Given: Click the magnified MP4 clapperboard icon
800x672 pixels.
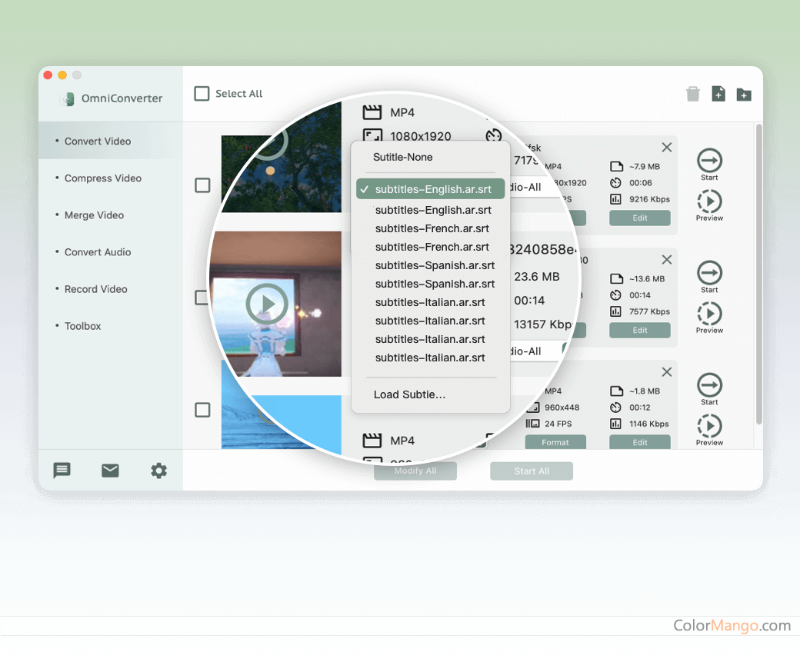Looking at the screenshot, I should (372, 112).
